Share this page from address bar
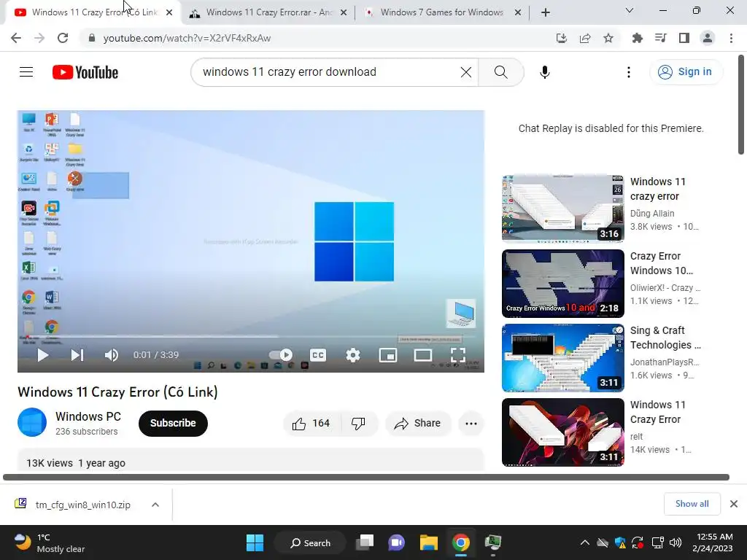The height and width of the screenshot is (560, 747). [x=585, y=38]
